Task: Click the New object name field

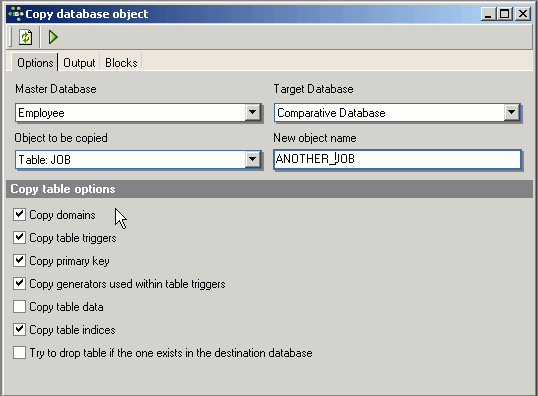Action: click(x=397, y=159)
